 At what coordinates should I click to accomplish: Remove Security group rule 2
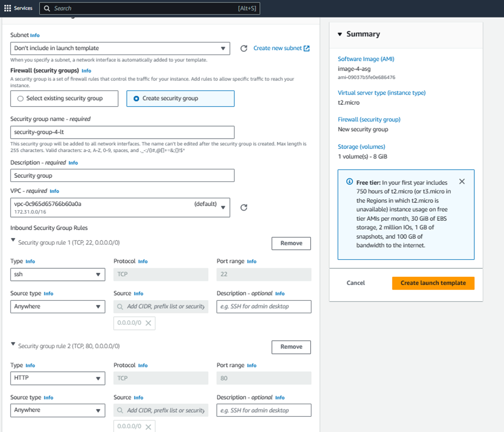(291, 347)
